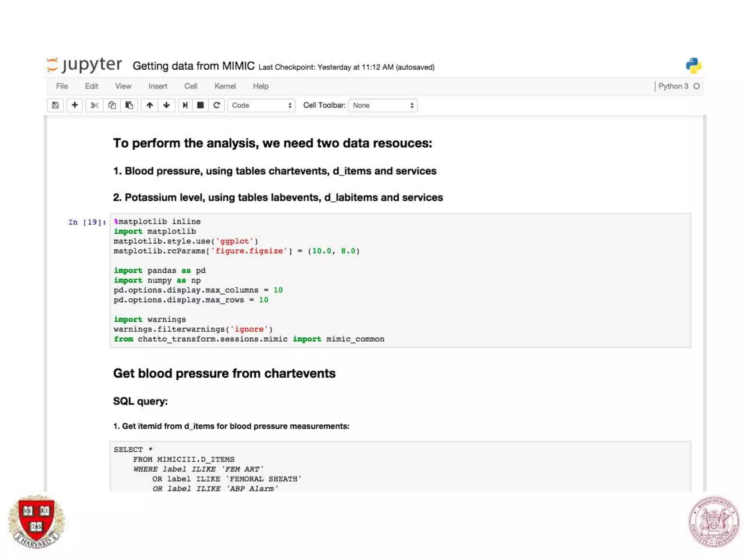Paste cells below icon

point(129,105)
